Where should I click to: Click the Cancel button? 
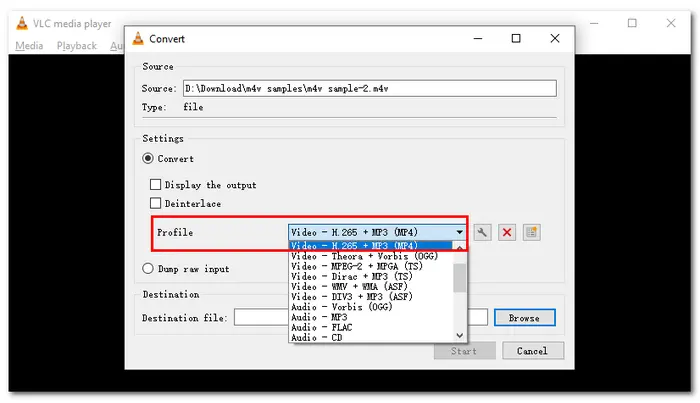coord(533,351)
